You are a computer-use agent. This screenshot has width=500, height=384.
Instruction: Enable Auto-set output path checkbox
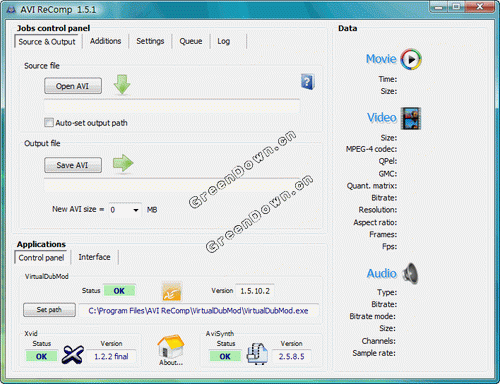(49, 123)
